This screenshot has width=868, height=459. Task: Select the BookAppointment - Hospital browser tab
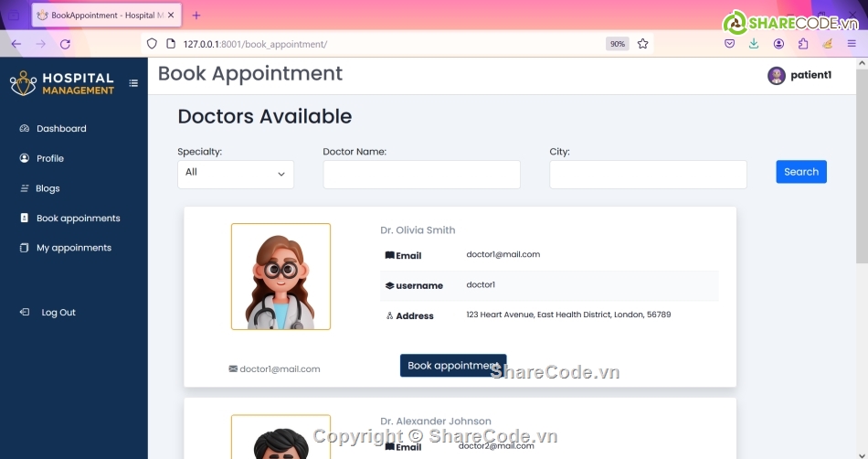tap(107, 16)
